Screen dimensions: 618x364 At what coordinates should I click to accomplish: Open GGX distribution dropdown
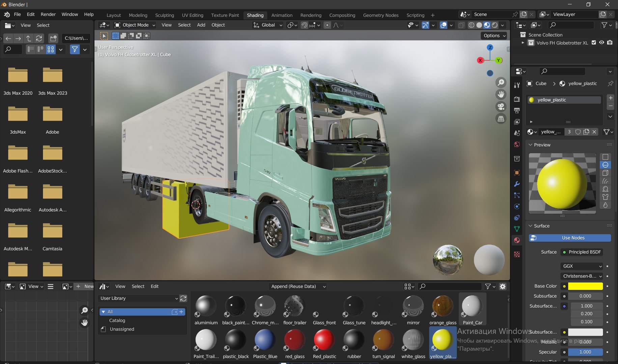pyautogui.click(x=582, y=266)
